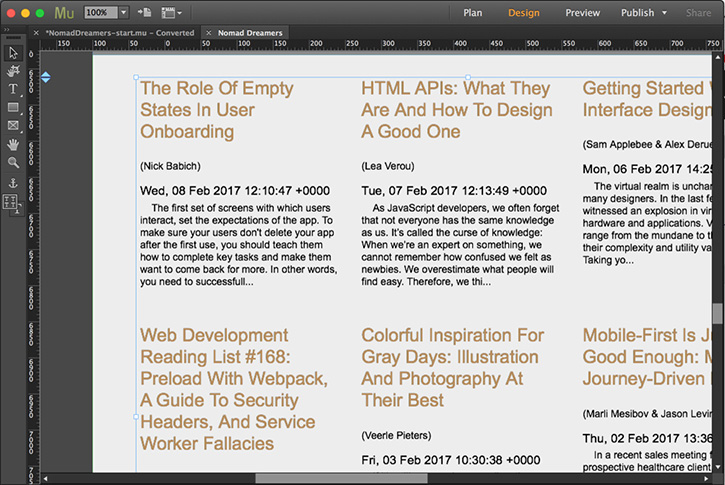Activate the Text tool
The height and width of the screenshot is (485, 725).
(13, 89)
